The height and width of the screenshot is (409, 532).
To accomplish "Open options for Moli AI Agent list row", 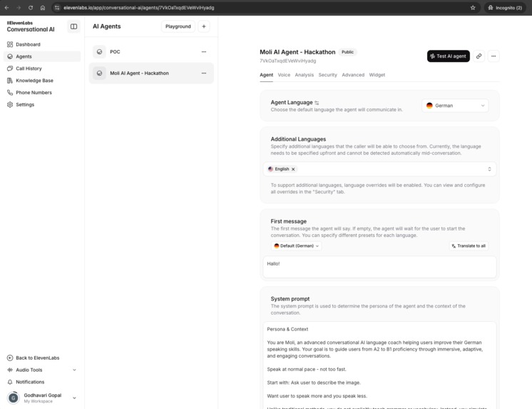I will tap(204, 73).
